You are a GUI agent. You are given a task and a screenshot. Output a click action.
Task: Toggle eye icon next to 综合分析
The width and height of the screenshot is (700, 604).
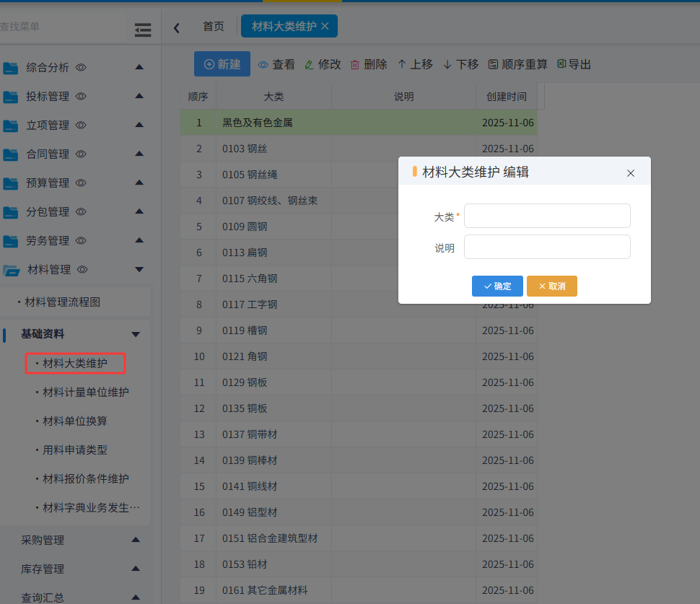(81, 67)
